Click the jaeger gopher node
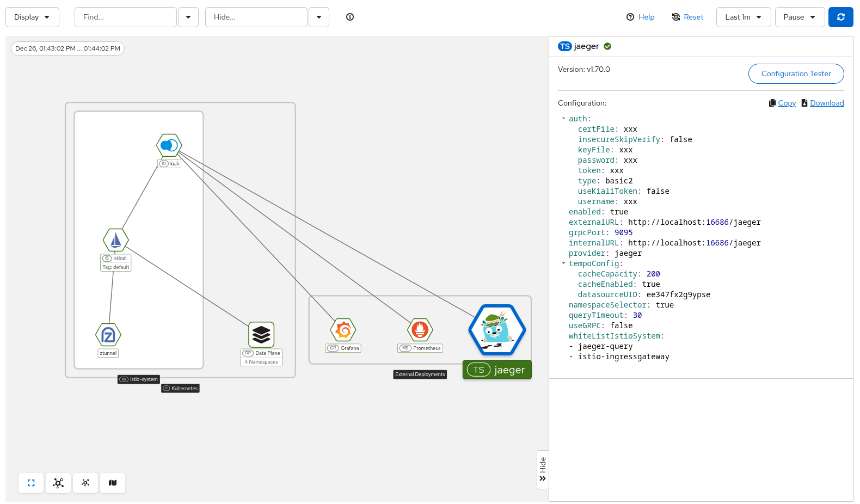The height and width of the screenshot is (504, 860). (x=497, y=330)
